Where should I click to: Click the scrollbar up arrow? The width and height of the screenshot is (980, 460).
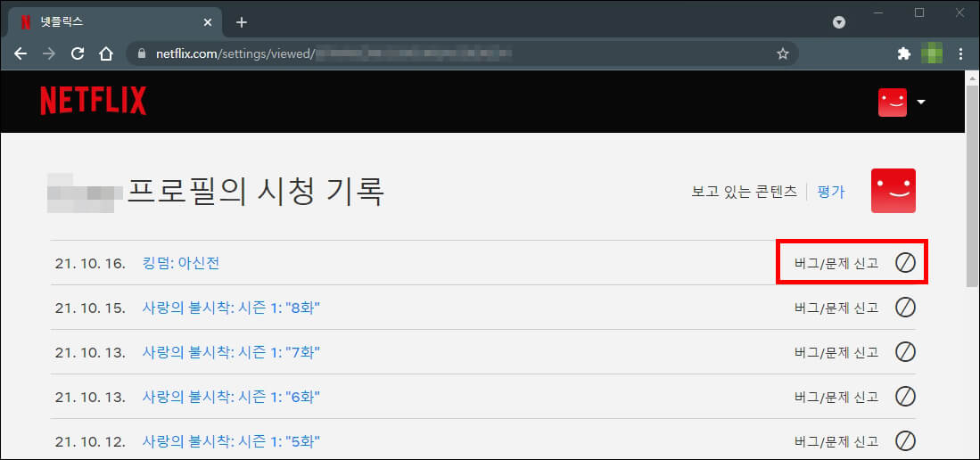pos(973,77)
